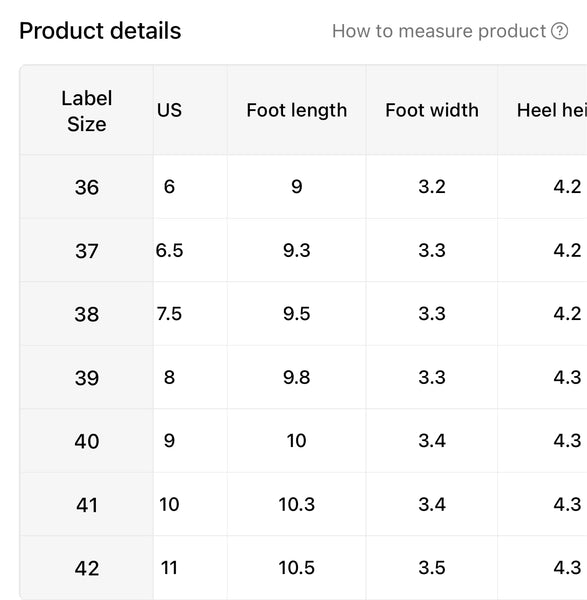Image resolution: width=587 pixels, height=600 pixels.
Task: Select label size 42 cell
Action: point(87,568)
